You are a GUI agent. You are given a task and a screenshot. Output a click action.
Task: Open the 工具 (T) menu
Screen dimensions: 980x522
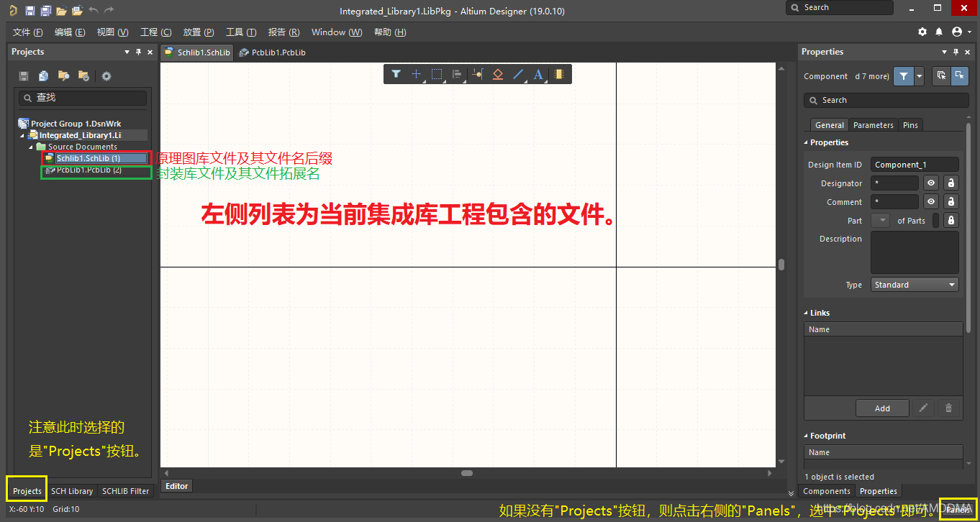tap(241, 32)
